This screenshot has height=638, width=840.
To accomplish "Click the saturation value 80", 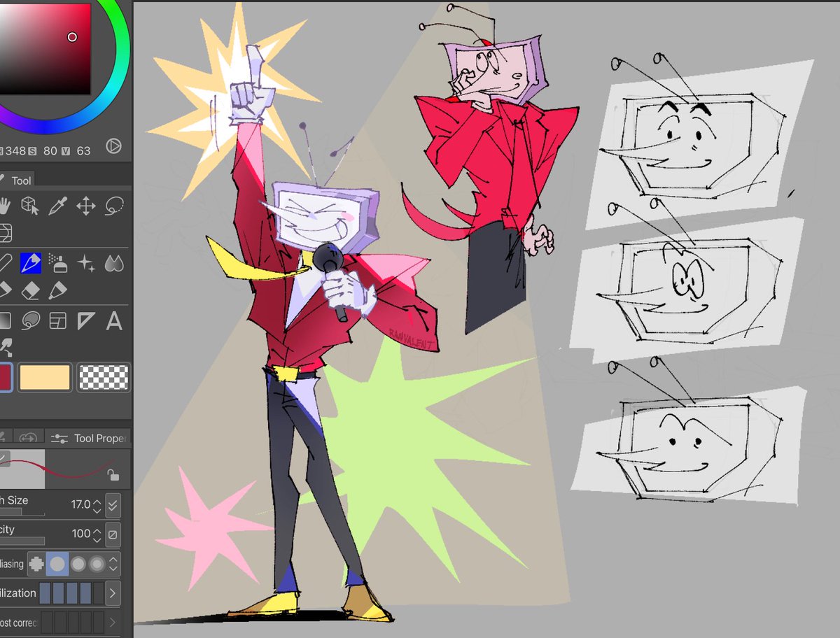I will [x=50, y=150].
